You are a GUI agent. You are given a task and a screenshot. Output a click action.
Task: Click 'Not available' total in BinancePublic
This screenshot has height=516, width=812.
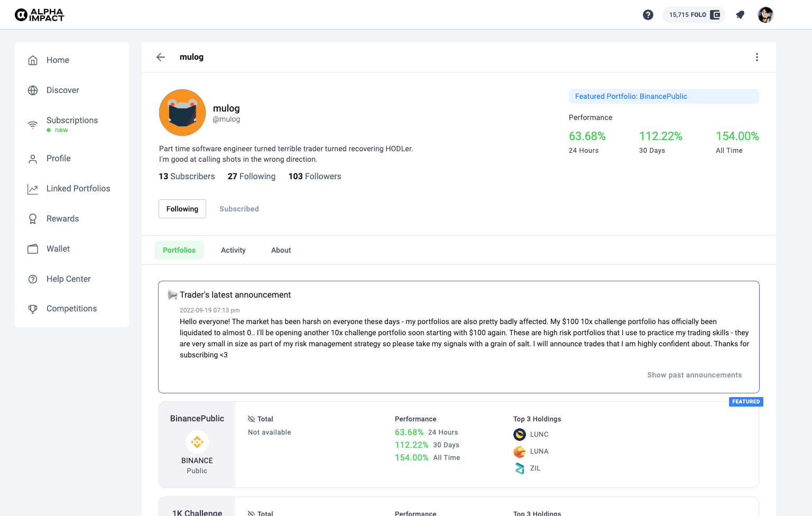click(x=270, y=432)
